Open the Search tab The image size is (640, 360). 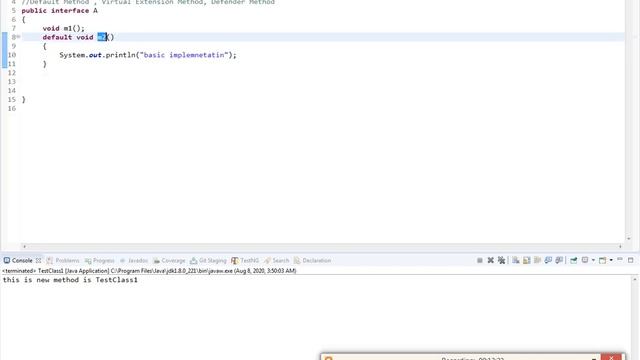(x=276, y=260)
